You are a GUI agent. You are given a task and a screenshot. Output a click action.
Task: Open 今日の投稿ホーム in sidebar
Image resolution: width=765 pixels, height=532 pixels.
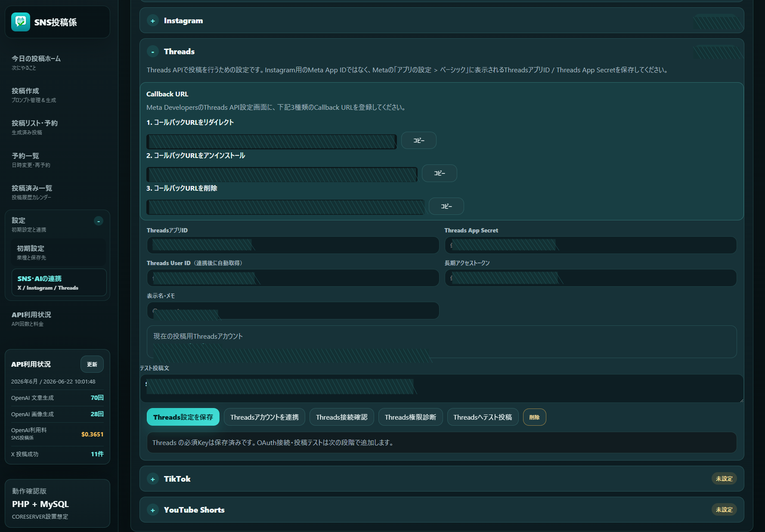point(57,62)
